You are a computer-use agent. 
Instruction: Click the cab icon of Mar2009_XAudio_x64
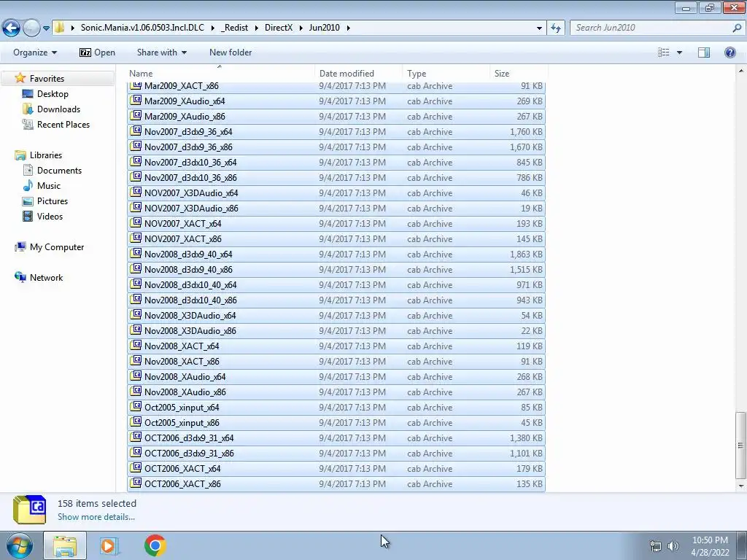point(136,101)
